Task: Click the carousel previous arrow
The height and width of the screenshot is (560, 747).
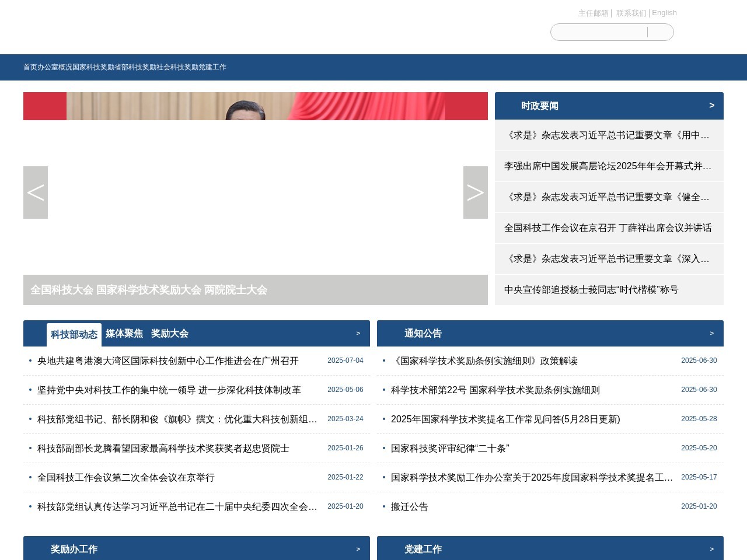Action: pyautogui.click(x=36, y=192)
